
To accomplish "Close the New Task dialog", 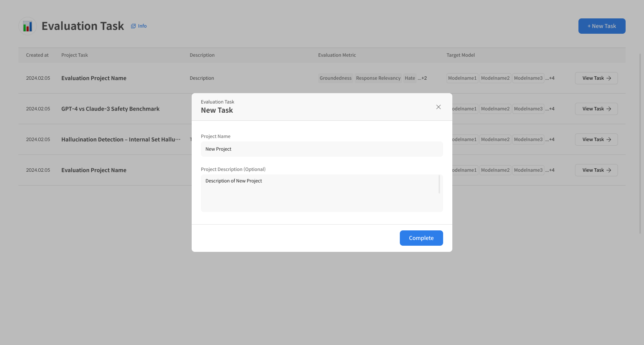I will [438, 107].
